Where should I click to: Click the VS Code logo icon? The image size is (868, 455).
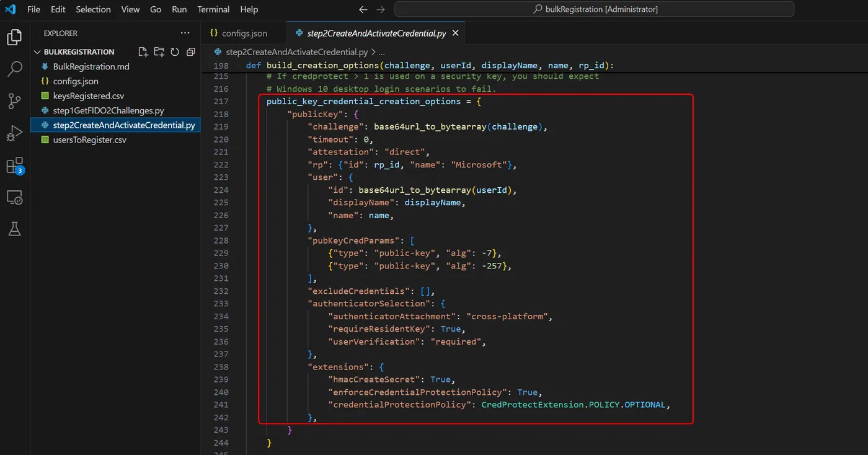(11, 9)
